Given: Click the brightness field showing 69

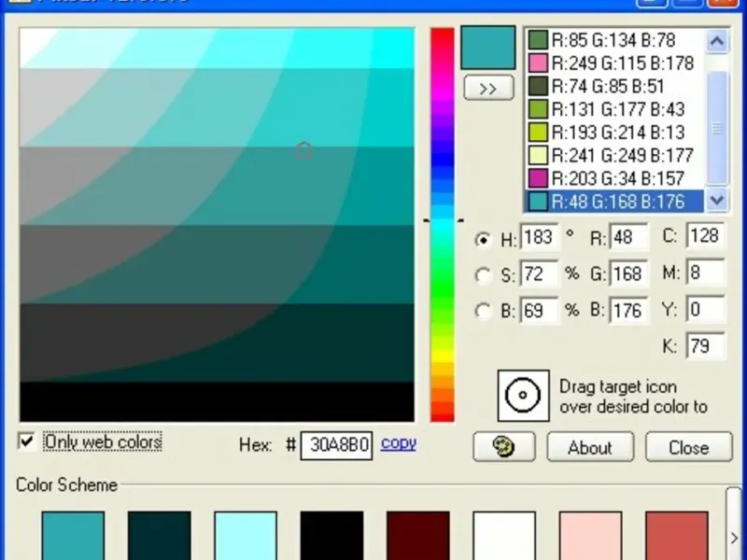Looking at the screenshot, I should [x=540, y=311].
